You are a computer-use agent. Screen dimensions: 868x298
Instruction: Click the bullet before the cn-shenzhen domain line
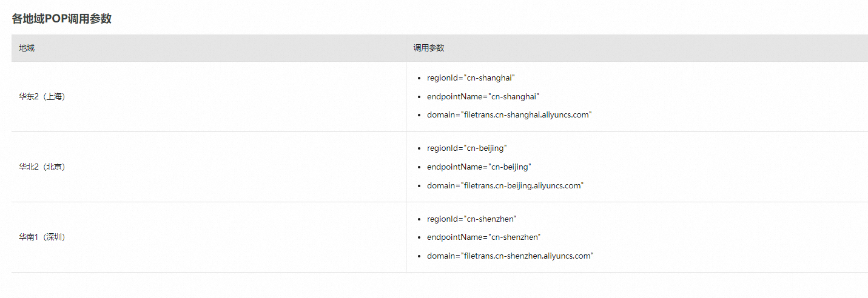tap(420, 256)
